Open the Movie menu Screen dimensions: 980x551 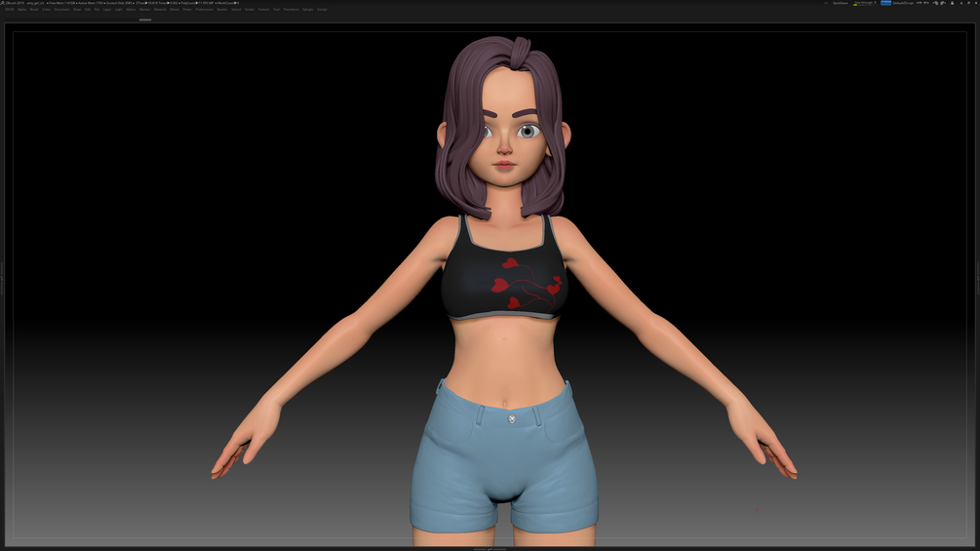175,10
